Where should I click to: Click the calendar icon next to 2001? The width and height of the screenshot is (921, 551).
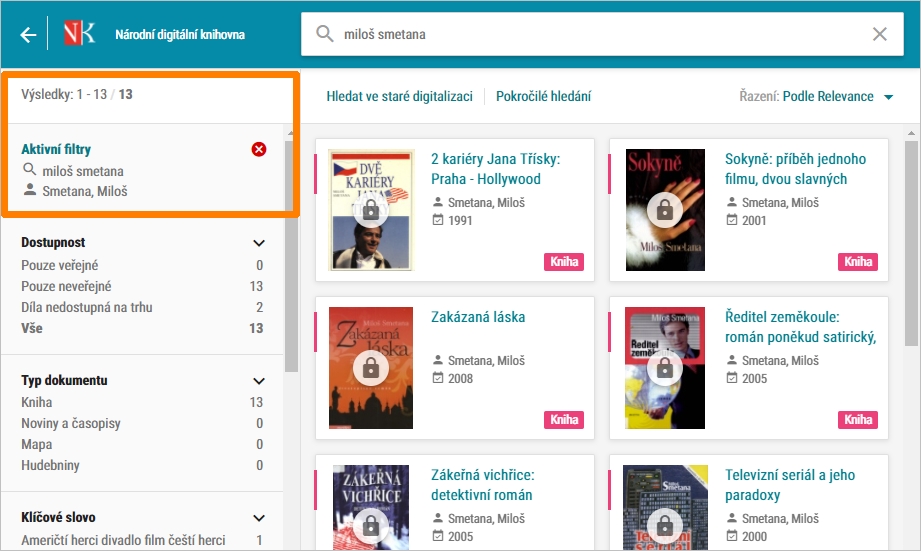[731, 220]
